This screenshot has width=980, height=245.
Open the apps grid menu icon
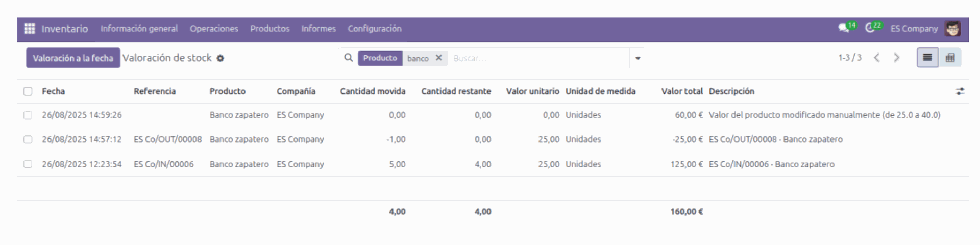(x=30, y=29)
